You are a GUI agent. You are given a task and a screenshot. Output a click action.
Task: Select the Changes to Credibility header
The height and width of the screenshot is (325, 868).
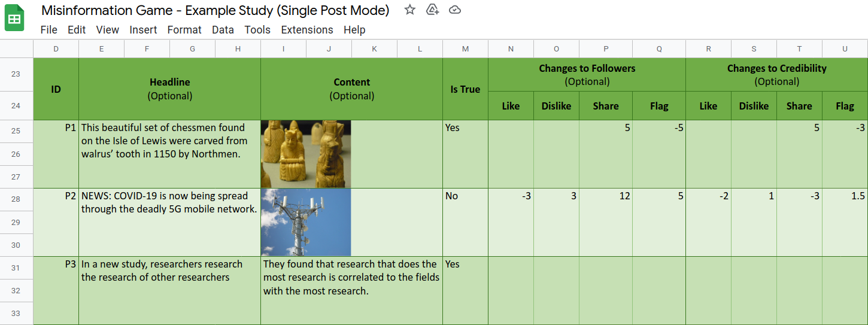pyautogui.click(x=776, y=75)
